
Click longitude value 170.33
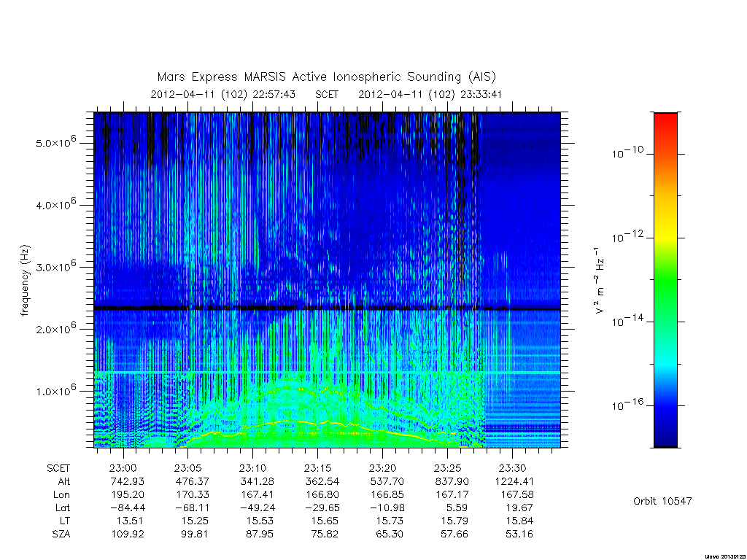(x=192, y=495)
